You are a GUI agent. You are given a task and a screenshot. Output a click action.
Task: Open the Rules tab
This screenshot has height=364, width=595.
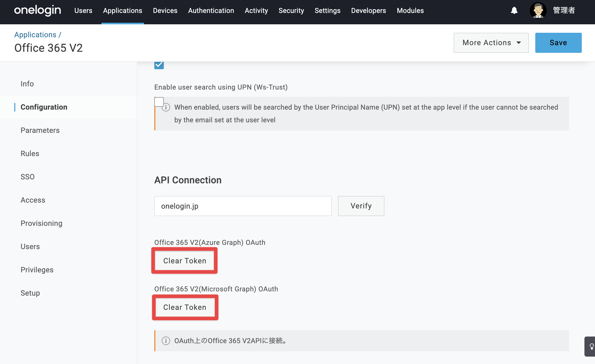pyautogui.click(x=30, y=153)
